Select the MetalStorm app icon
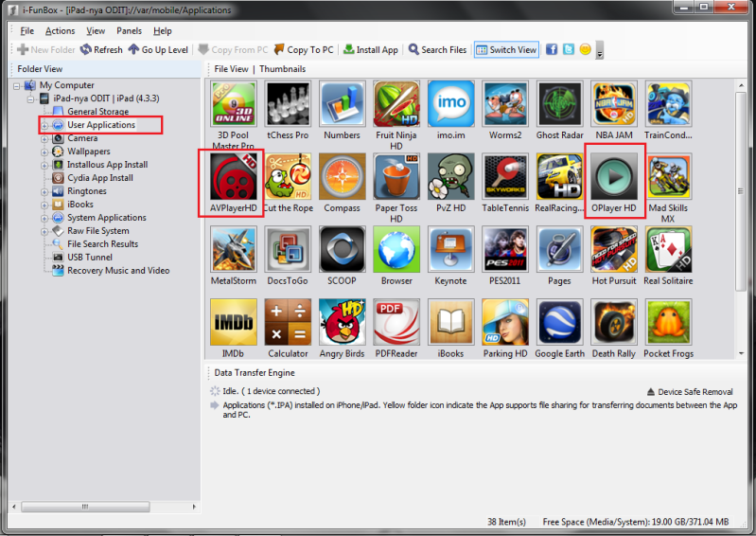 (x=234, y=249)
